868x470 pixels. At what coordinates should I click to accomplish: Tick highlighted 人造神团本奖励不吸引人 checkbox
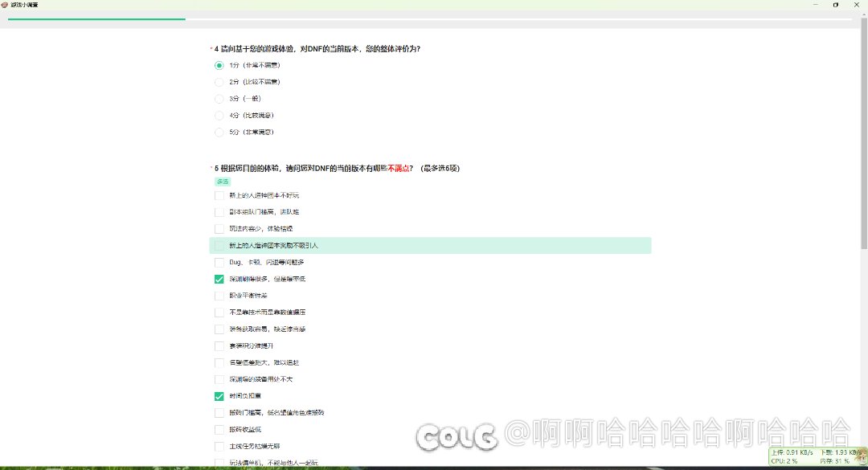tap(219, 245)
